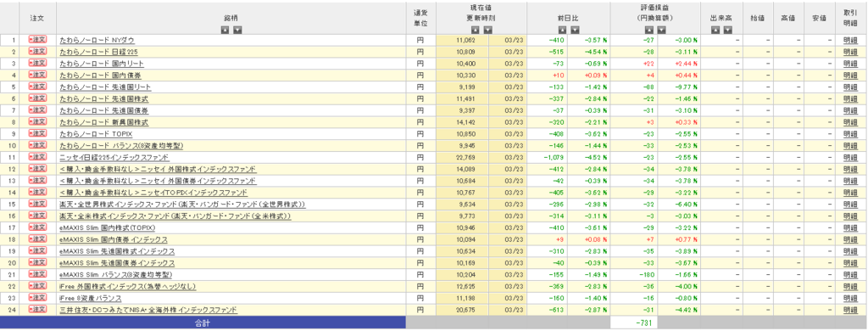Sort 出来高 column descending with down arrow
Screen dimensions: 868x331
pyautogui.click(x=727, y=30)
